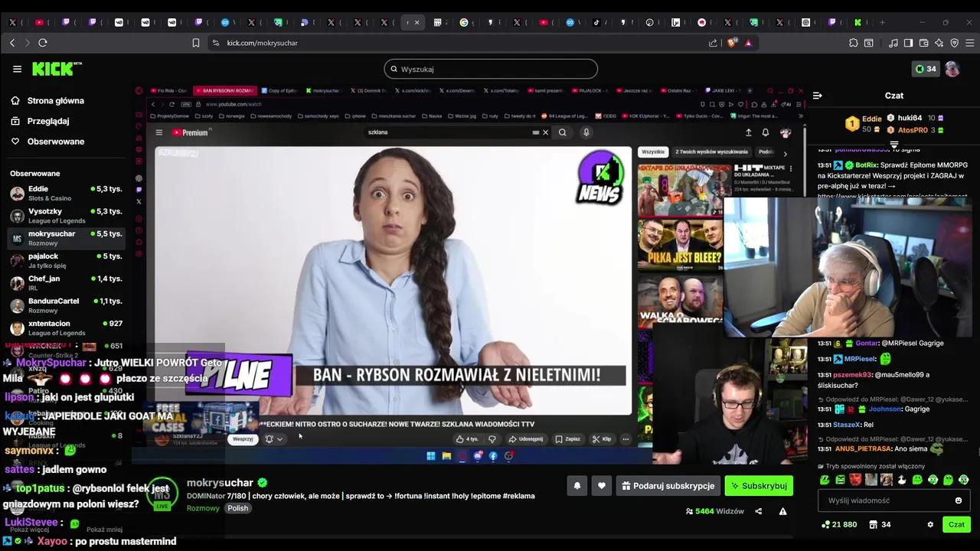This screenshot has height=551, width=980.
Task: Click the Kick logo
Action: coord(57,69)
